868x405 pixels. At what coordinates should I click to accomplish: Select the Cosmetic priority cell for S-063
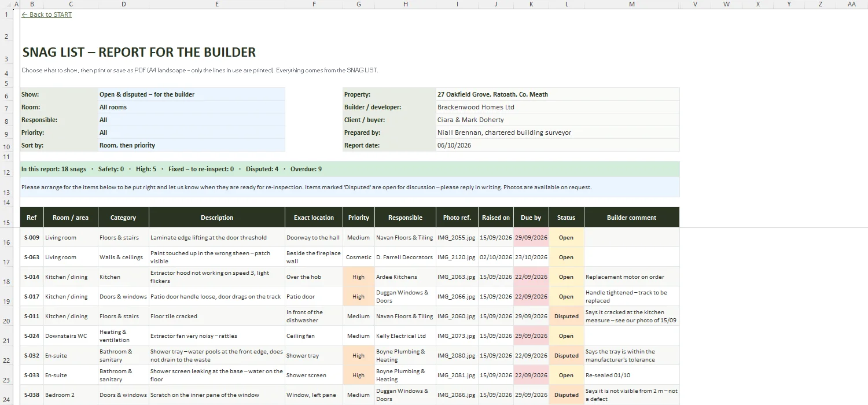[x=359, y=257]
